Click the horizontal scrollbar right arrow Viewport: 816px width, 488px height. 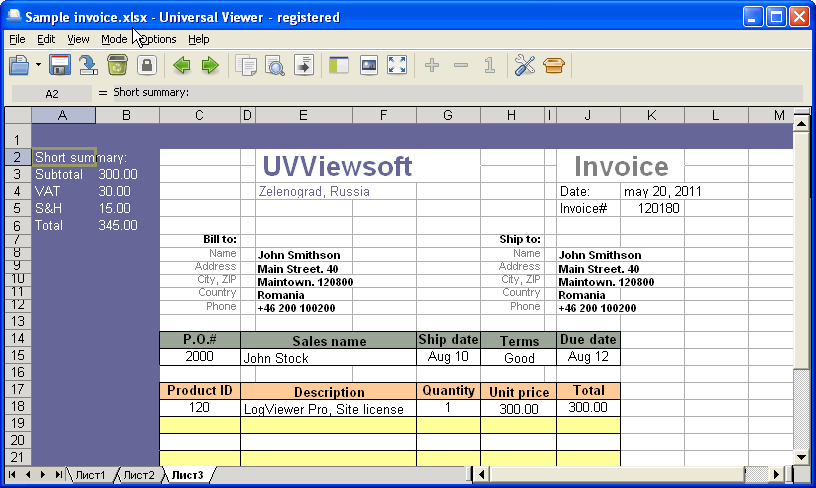776,474
